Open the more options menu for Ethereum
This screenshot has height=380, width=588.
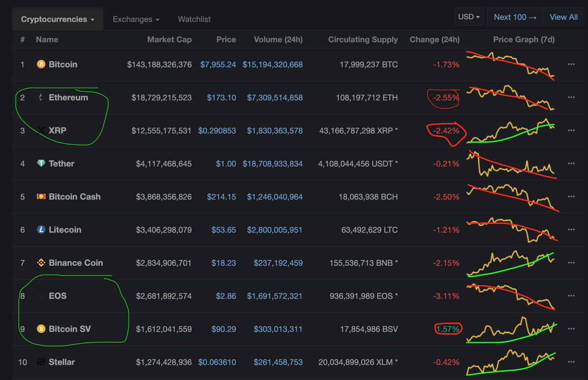[571, 97]
